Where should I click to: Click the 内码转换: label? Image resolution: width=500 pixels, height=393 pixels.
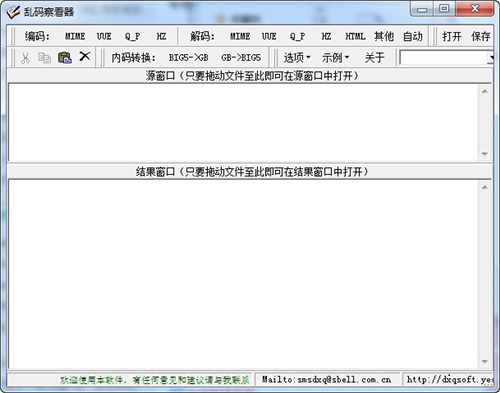coord(133,58)
